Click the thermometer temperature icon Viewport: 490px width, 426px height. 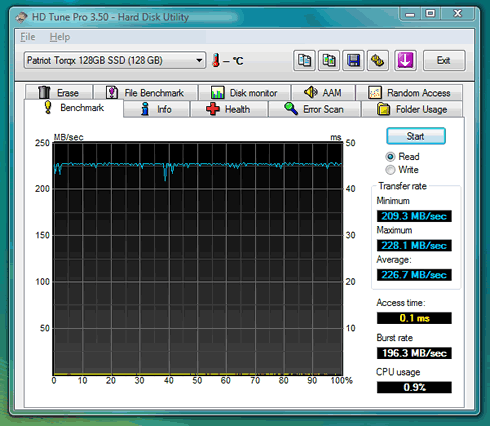pyautogui.click(x=216, y=60)
